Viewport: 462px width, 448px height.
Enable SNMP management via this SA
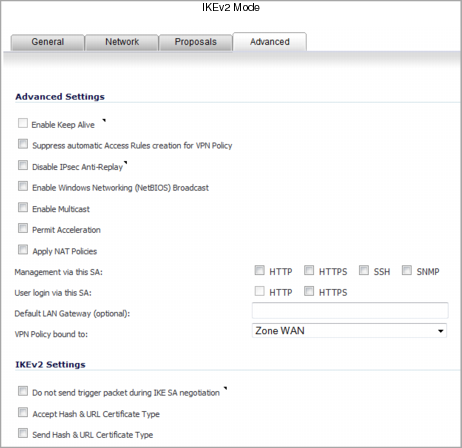[x=407, y=270]
